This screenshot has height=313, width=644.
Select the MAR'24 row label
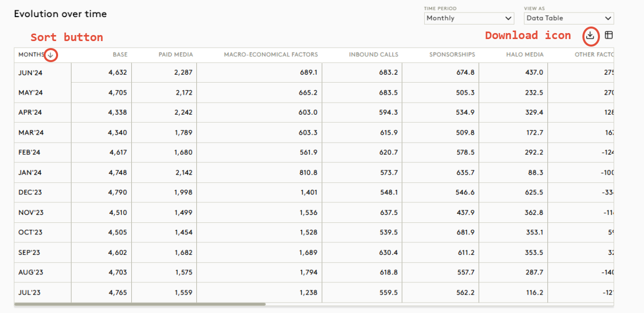point(31,132)
